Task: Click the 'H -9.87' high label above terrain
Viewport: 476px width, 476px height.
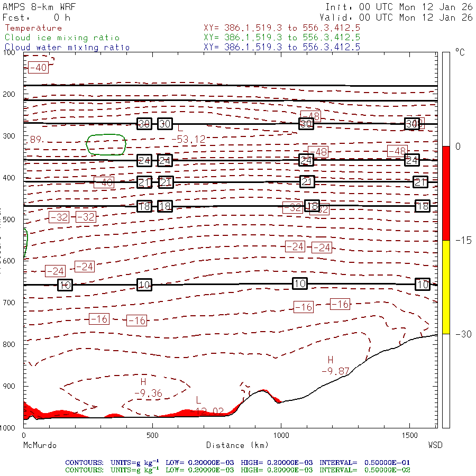Action: (335, 365)
